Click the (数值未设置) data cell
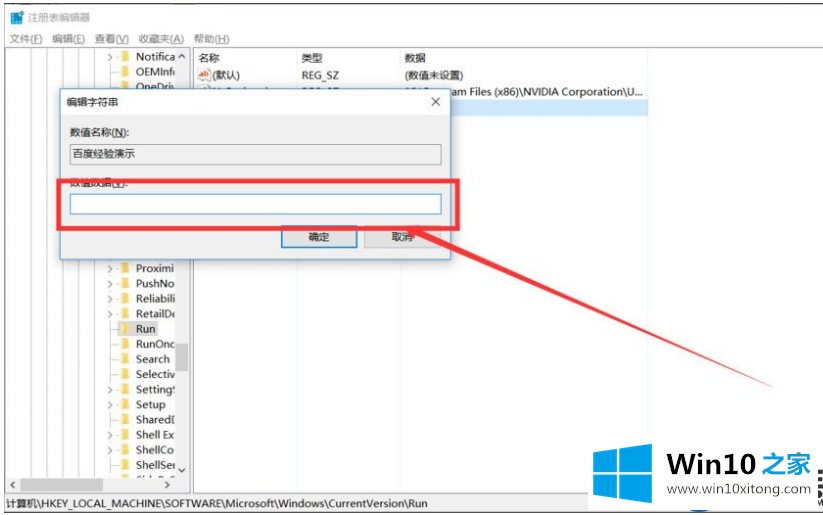 pos(434,75)
